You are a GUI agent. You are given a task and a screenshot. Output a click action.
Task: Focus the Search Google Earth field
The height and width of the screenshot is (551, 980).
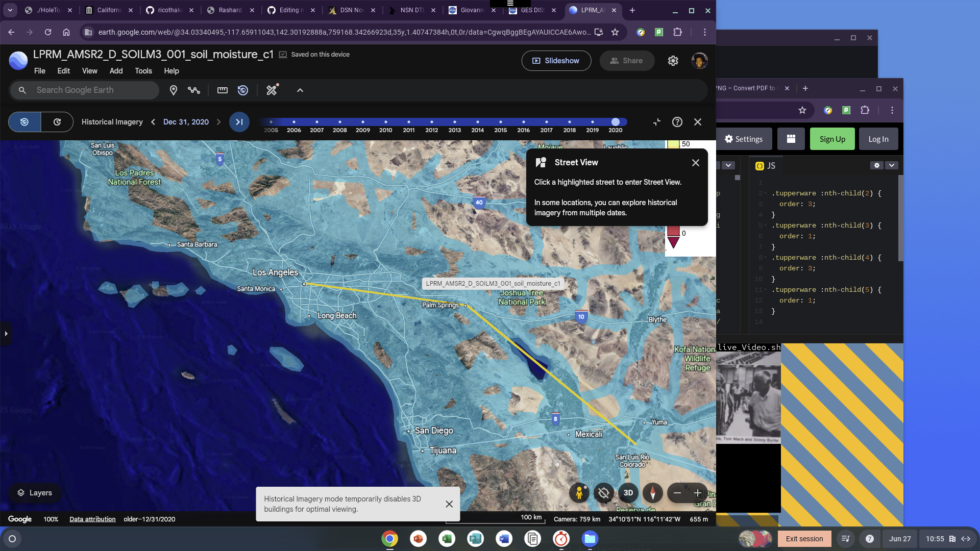tap(85, 90)
